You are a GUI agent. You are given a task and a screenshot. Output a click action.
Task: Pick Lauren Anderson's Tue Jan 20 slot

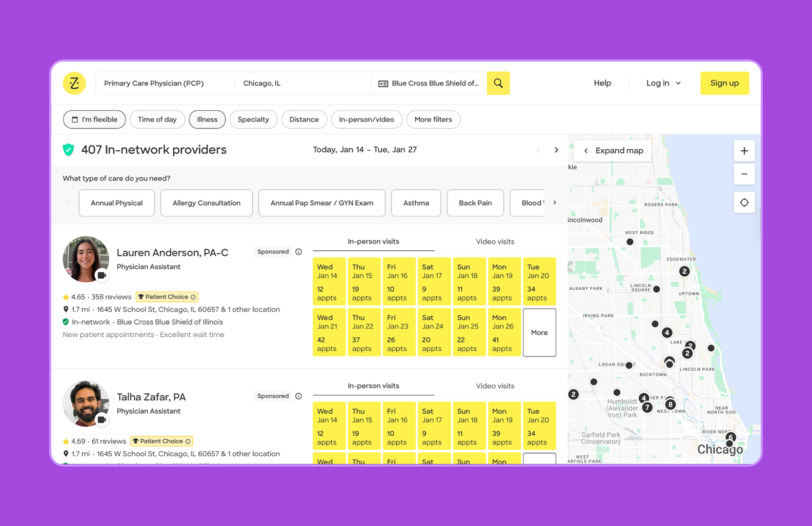point(539,282)
